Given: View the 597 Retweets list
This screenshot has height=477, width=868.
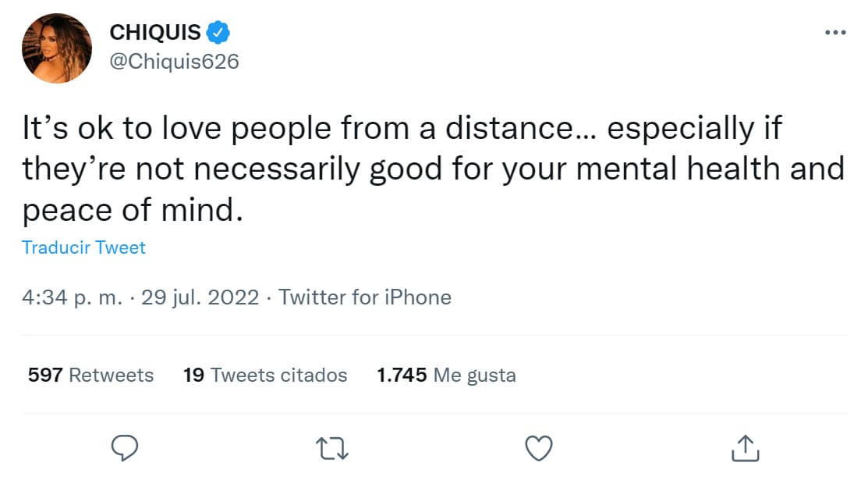Looking at the screenshot, I should (90, 375).
